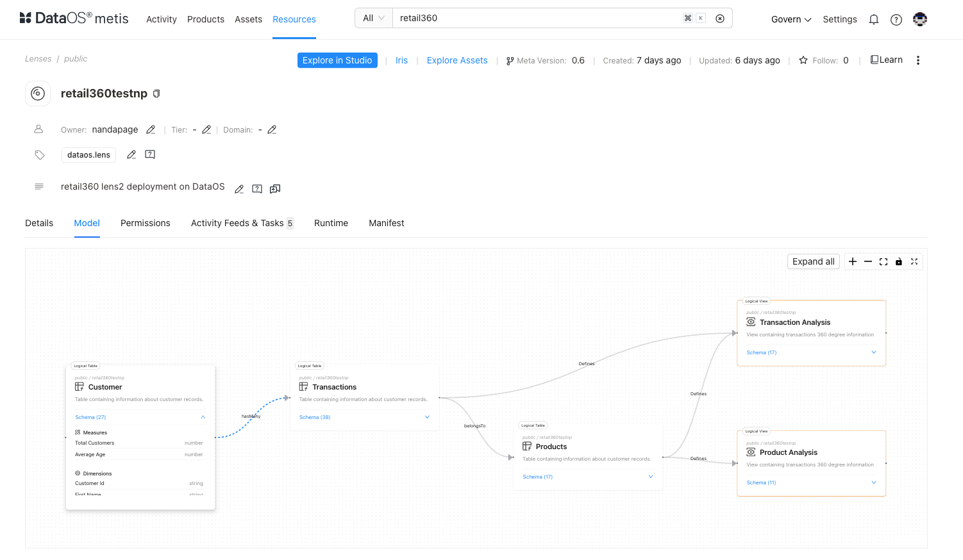Screen dimensions: 963x560
Task: Select the Transactions table title
Action: 335,387
